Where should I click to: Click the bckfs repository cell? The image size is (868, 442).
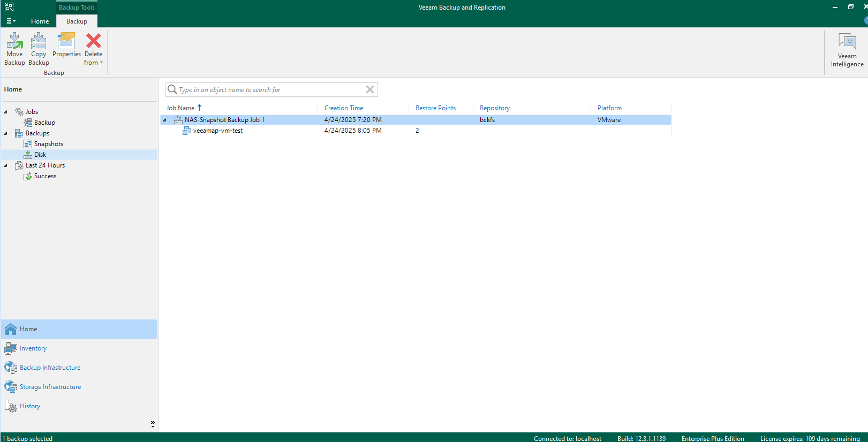(487, 120)
